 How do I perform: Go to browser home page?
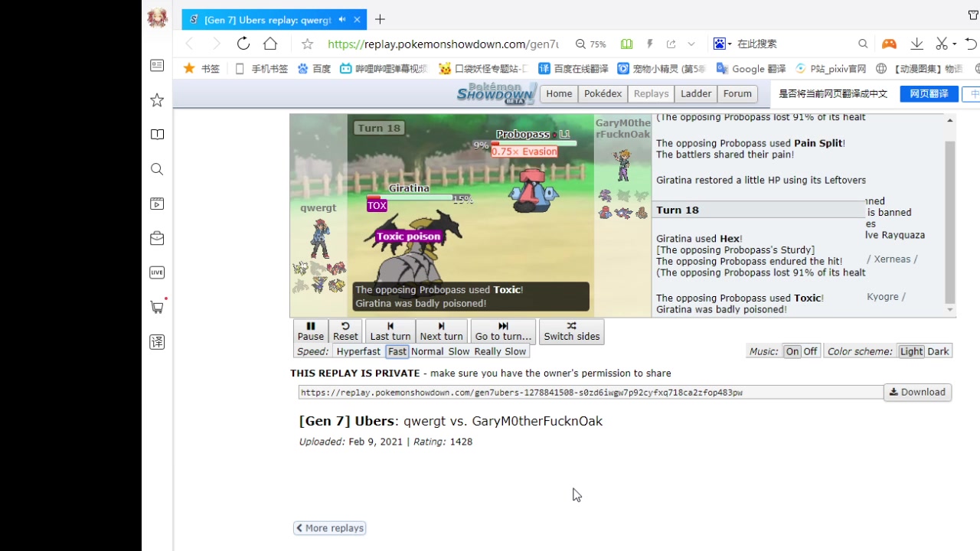pyautogui.click(x=270, y=44)
